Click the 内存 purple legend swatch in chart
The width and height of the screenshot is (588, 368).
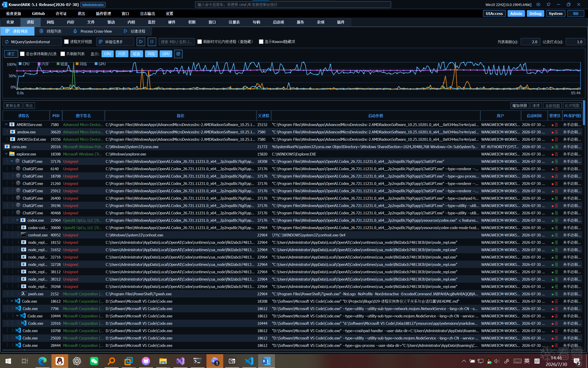39,64
